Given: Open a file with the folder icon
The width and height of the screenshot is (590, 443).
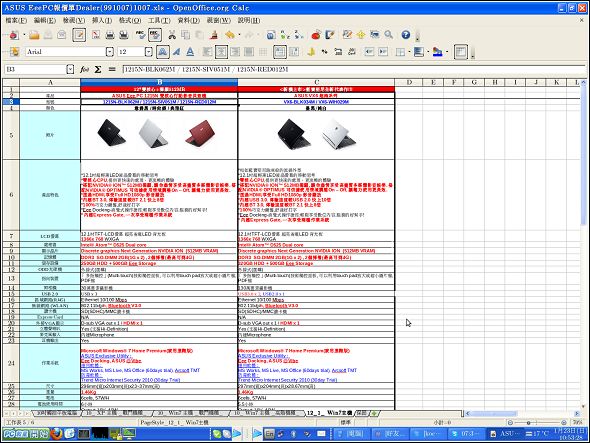Looking at the screenshot, I should [x=34, y=35].
